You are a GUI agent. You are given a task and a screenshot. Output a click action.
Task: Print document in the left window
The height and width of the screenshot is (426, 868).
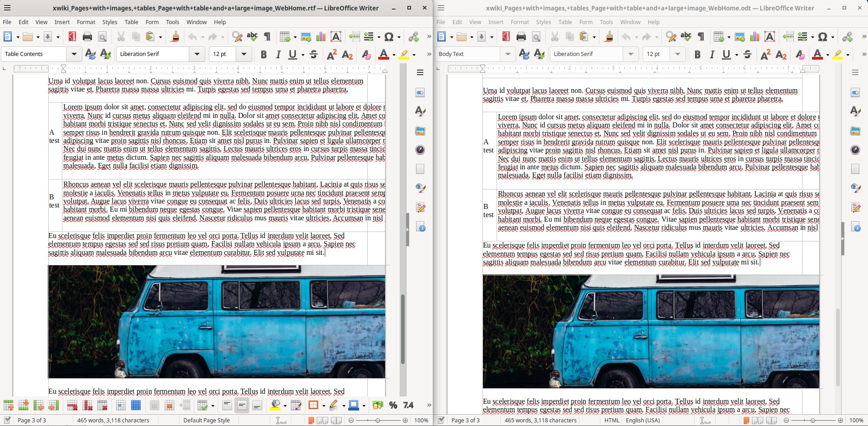(87, 37)
